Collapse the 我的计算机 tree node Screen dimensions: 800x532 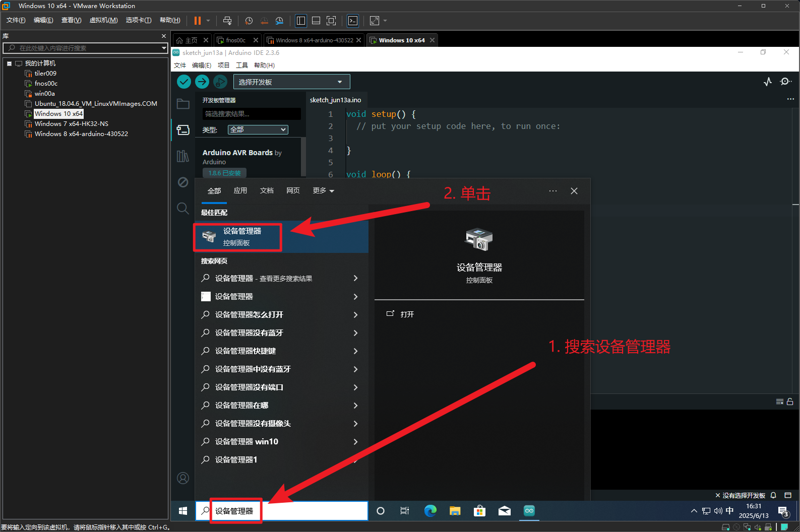pos(9,63)
